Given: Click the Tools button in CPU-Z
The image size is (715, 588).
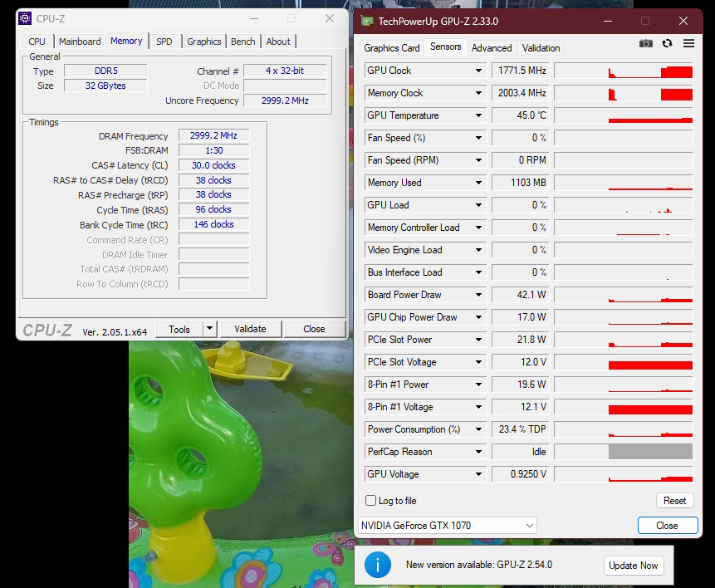Looking at the screenshot, I should point(179,330).
